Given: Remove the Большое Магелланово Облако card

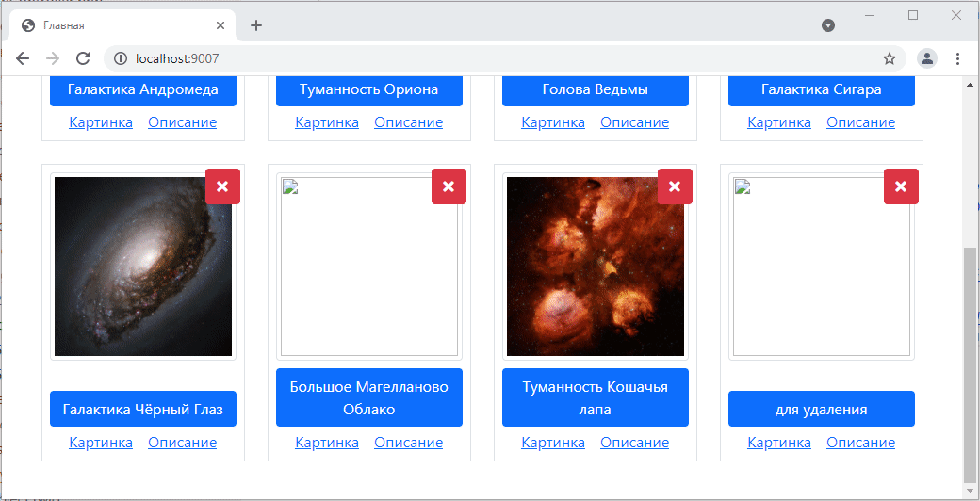Looking at the screenshot, I should pyautogui.click(x=449, y=186).
